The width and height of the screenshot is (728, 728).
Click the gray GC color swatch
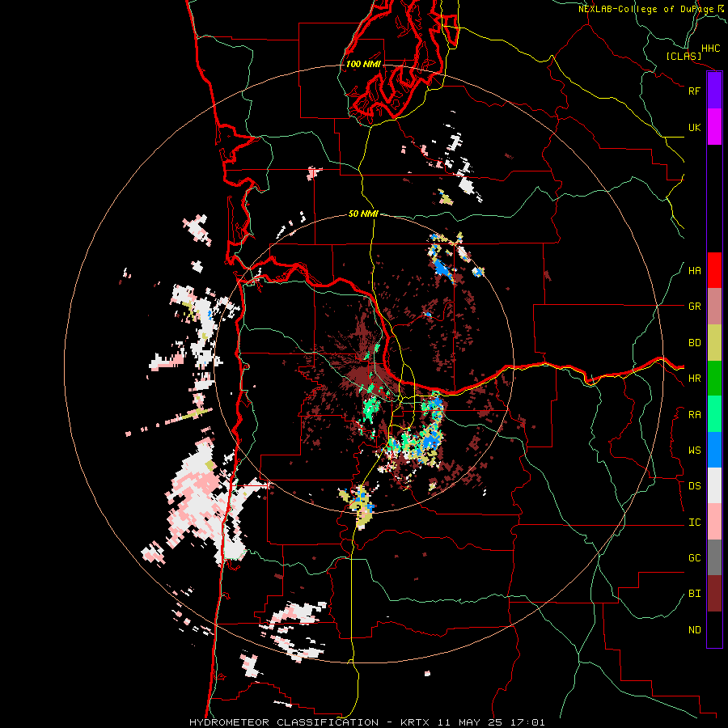pos(714,558)
